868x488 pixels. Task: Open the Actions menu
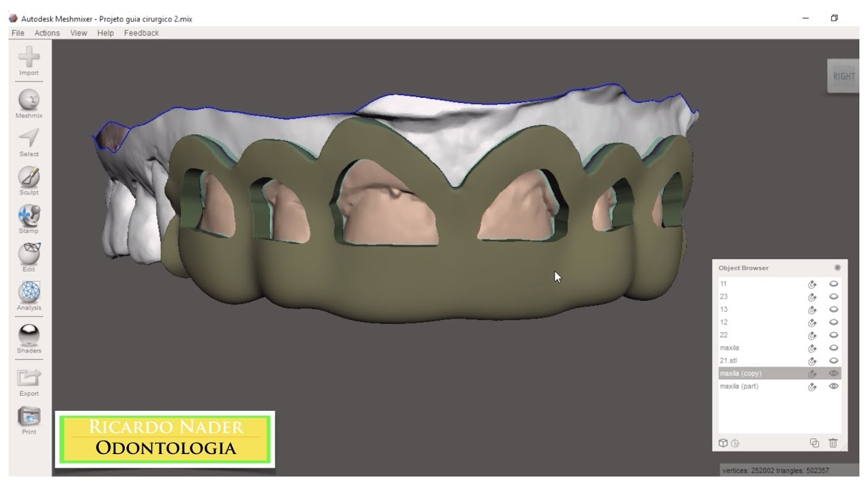(x=47, y=33)
